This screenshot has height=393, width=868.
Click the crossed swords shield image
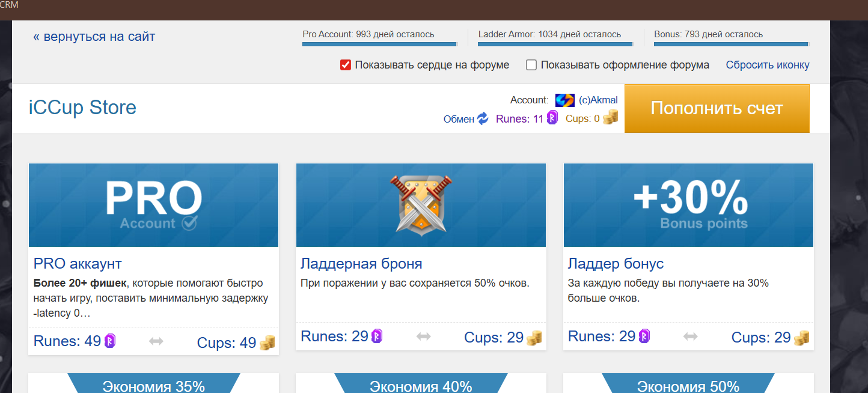click(x=421, y=204)
